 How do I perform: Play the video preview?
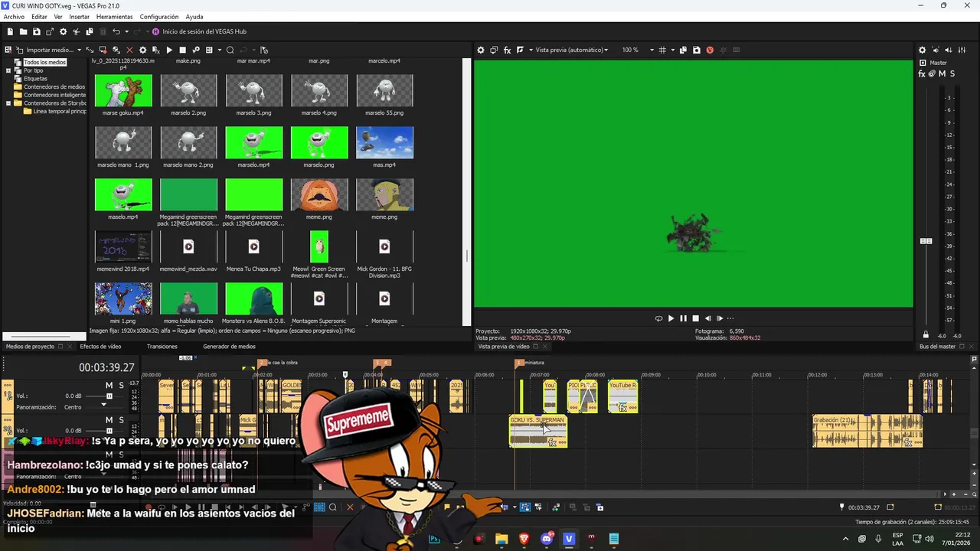pos(671,318)
